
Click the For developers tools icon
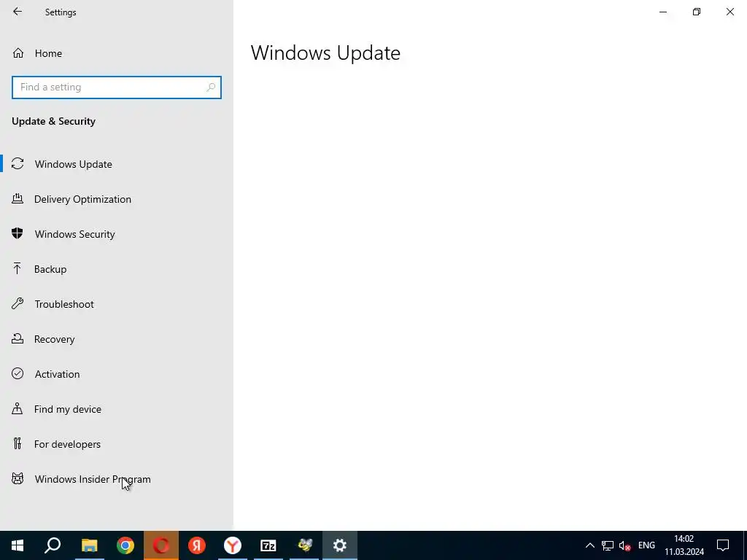pos(18,443)
